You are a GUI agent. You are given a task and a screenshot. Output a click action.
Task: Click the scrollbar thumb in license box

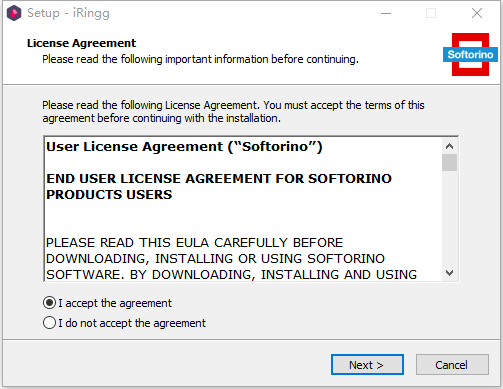449,162
